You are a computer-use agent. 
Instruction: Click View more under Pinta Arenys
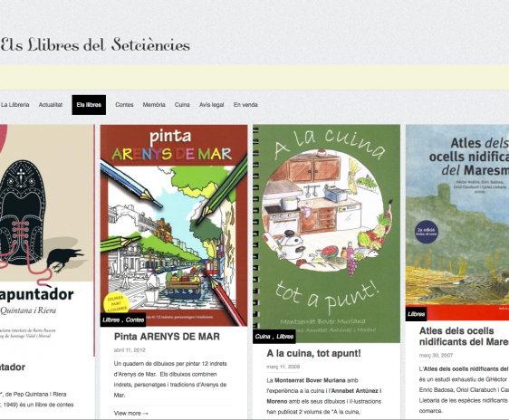(x=130, y=413)
